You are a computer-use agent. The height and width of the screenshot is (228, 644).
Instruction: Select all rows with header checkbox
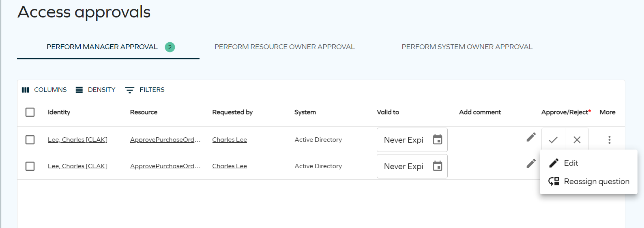click(30, 112)
